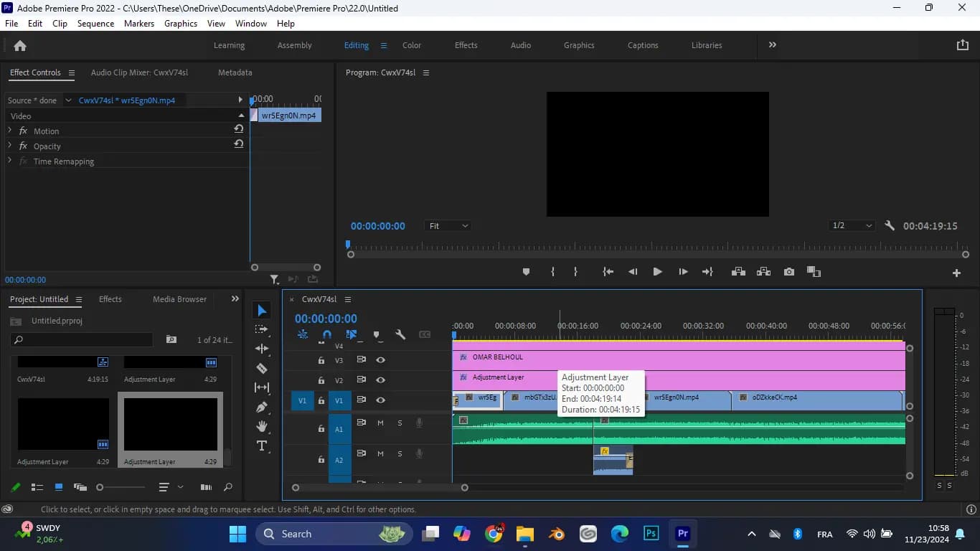Expand the Motion effect properties
Viewport: 980px width, 551px height.
pyautogui.click(x=10, y=131)
